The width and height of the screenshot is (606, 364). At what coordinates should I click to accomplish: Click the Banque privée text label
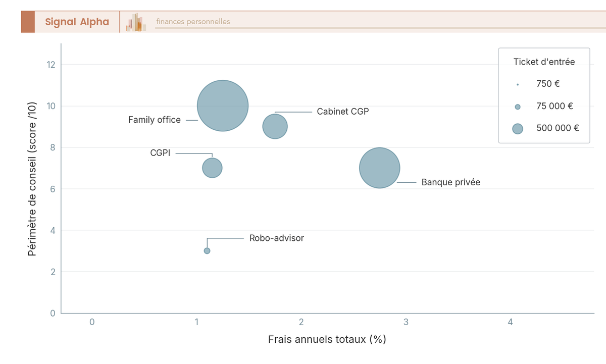pyautogui.click(x=451, y=182)
